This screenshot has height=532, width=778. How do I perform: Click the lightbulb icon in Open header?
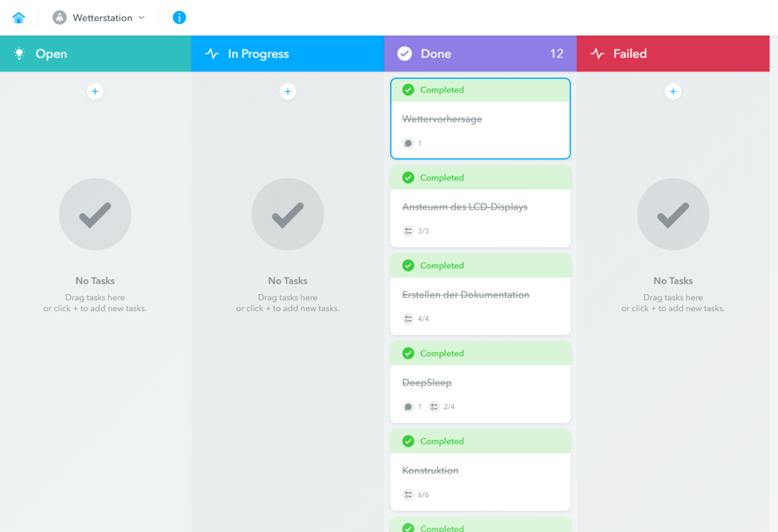click(x=19, y=54)
